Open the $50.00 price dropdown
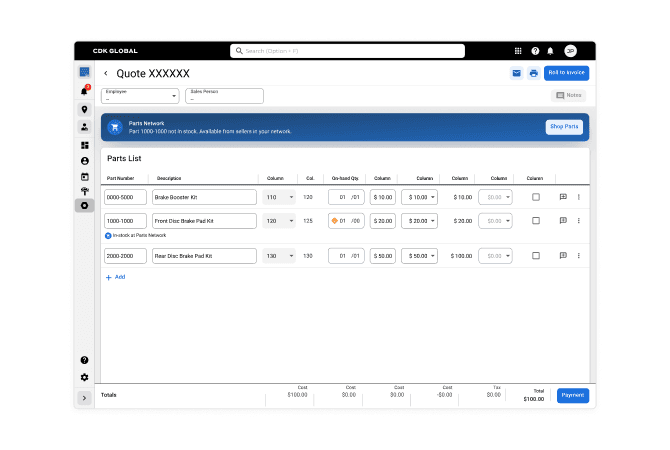This screenshot has width=670, height=450. coord(419,256)
